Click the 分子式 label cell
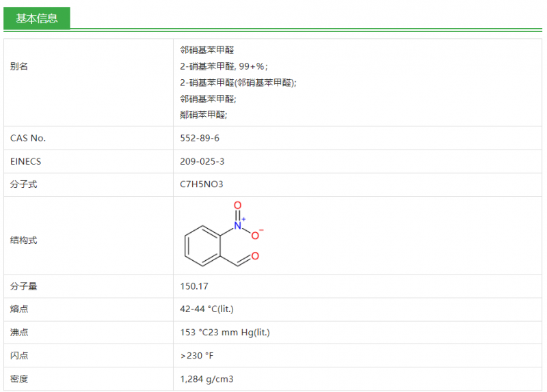Viewport: 547px width, 392px height. 23,184
